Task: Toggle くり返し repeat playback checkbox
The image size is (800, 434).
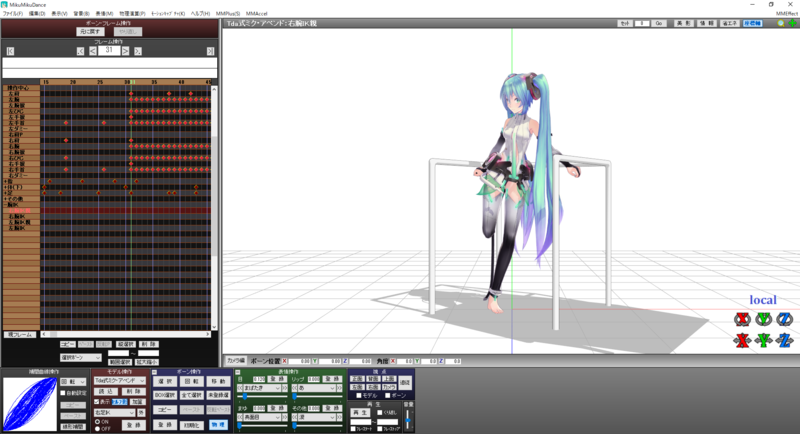Action: [380, 413]
